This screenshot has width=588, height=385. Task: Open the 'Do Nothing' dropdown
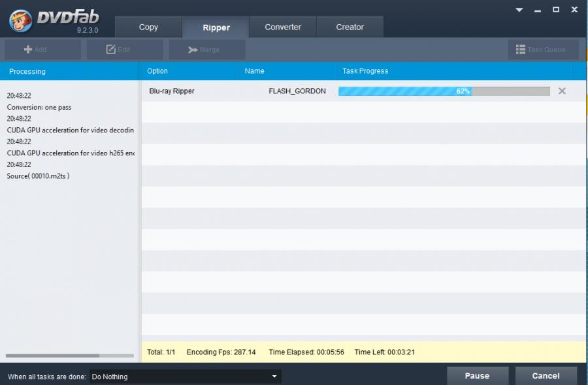coord(186,377)
